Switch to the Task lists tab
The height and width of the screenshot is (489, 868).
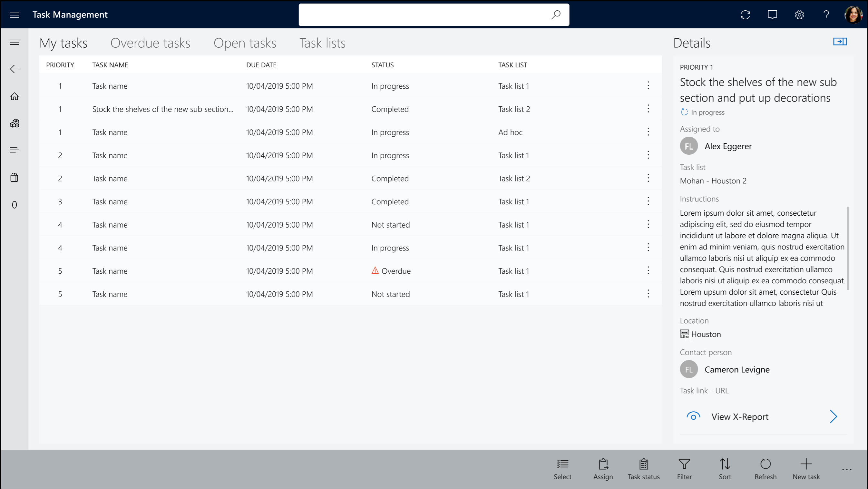coord(323,42)
